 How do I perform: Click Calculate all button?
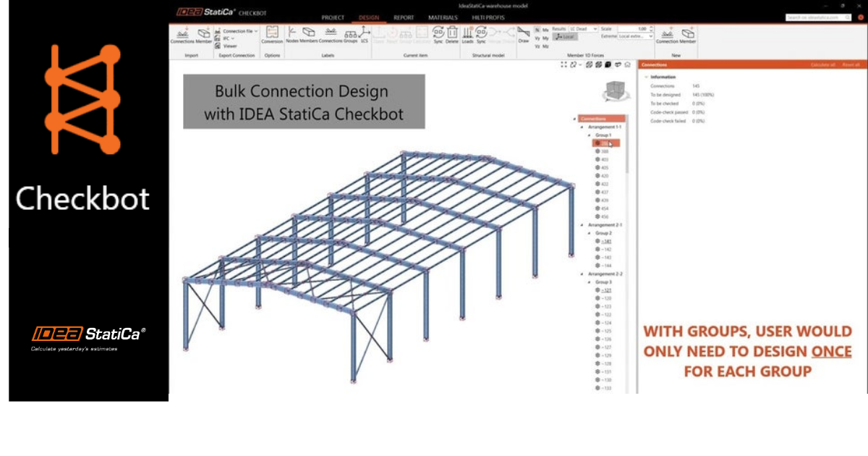pos(823,64)
